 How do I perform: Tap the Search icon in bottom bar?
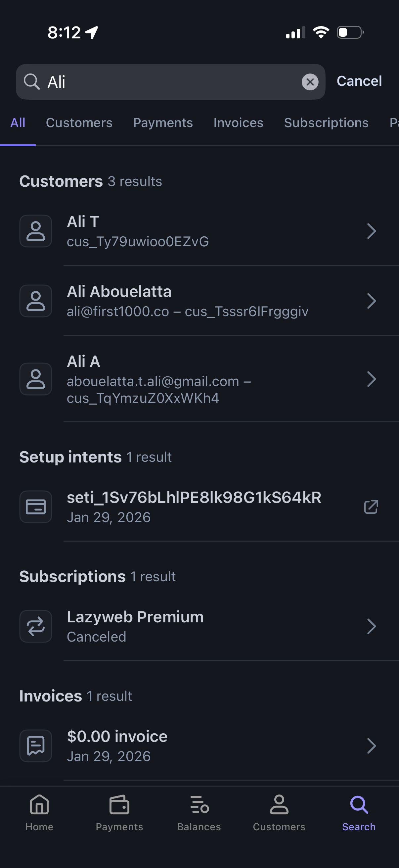[359, 805]
